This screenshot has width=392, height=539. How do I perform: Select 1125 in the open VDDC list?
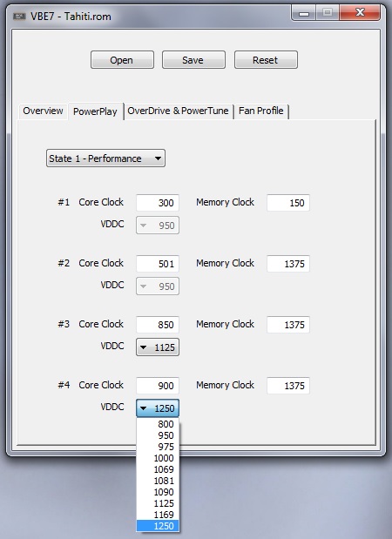[158, 503]
